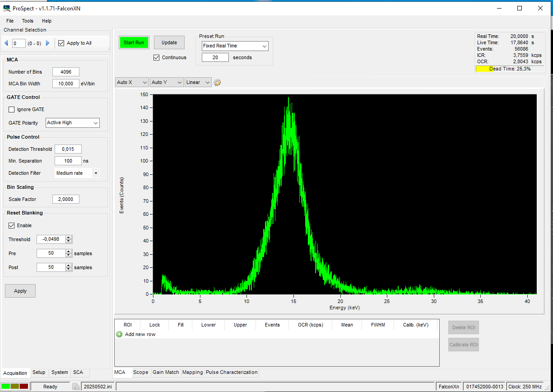Click the next channel right arrow
The image size is (553, 392).
point(47,43)
